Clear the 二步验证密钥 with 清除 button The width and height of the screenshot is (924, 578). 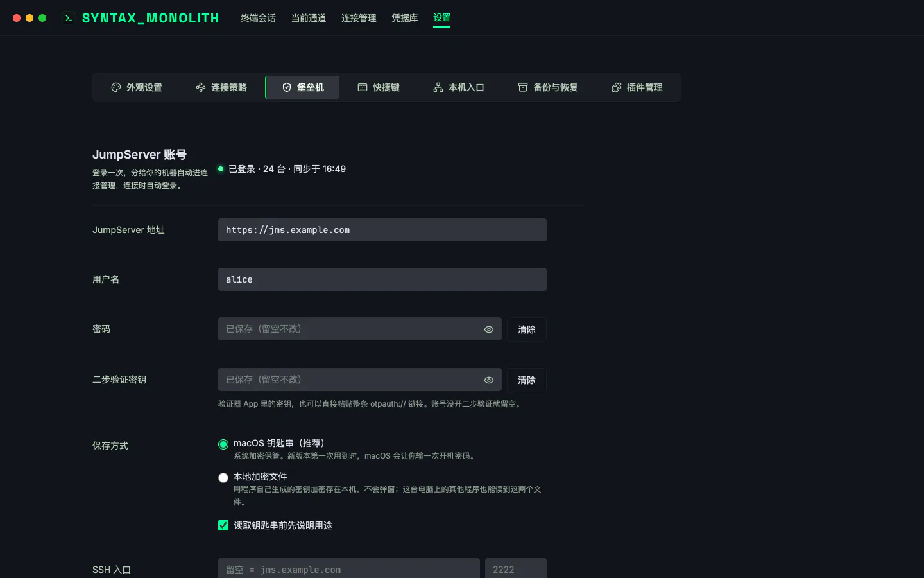pos(527,380)
